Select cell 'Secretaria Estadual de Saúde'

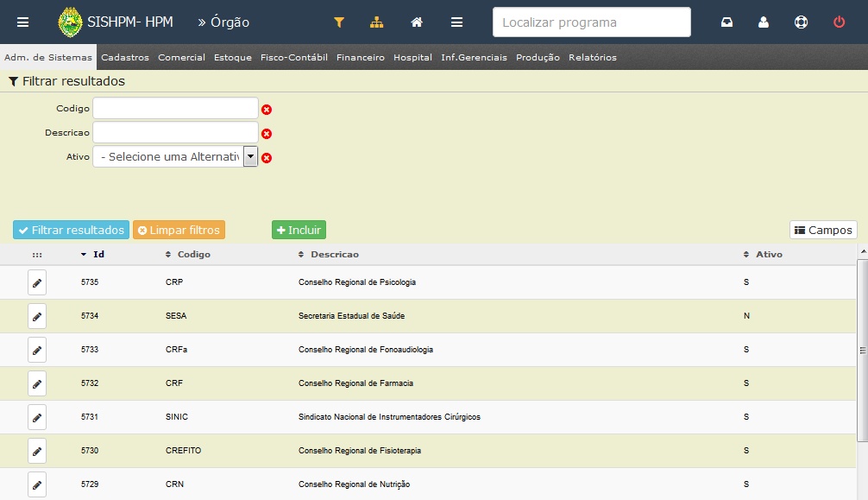tap(351, 316)
